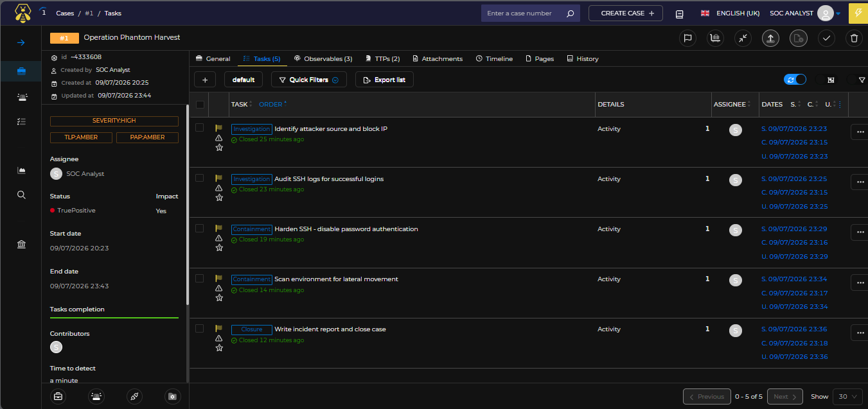
Task: Click the collapse arrows icon button
Action: pyautogui.click(x=743, y=39)
